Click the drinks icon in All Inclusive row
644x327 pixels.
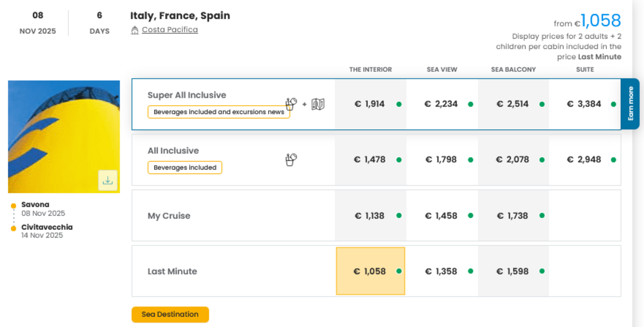click(x=291, y=159)
